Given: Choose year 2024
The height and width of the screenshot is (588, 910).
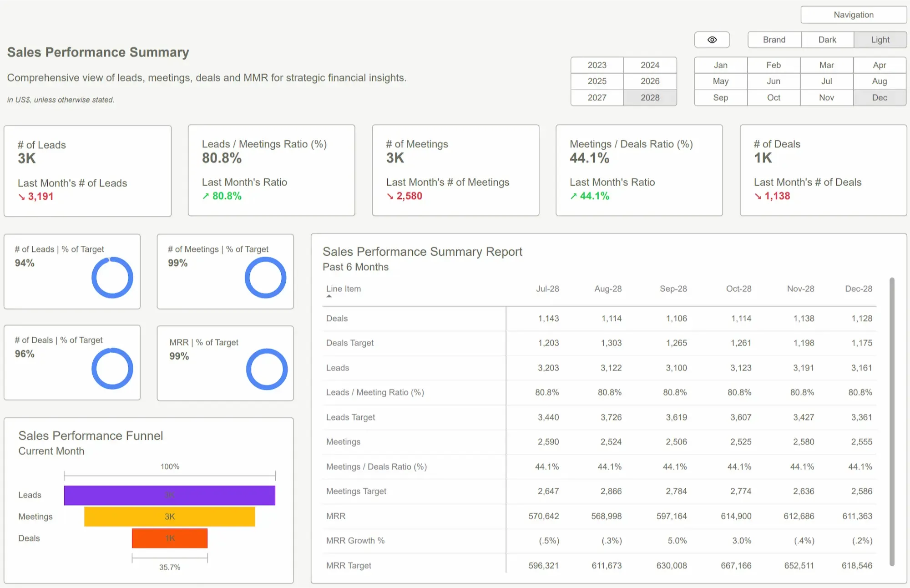Looking at the screenshot, I should tap(650, 65).
